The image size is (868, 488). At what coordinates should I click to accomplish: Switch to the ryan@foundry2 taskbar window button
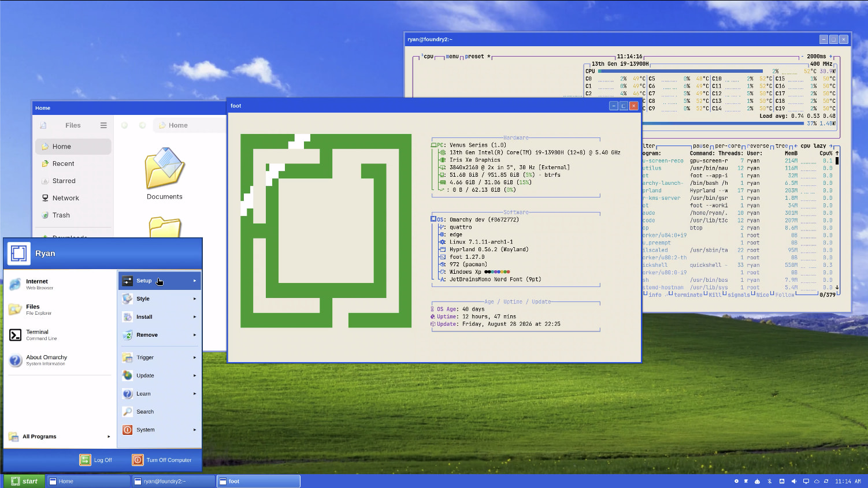point(173,481)
